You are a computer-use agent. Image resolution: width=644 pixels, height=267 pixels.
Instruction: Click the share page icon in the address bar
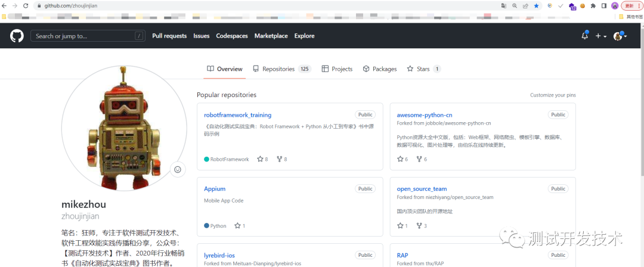click(x=525, y=6)
